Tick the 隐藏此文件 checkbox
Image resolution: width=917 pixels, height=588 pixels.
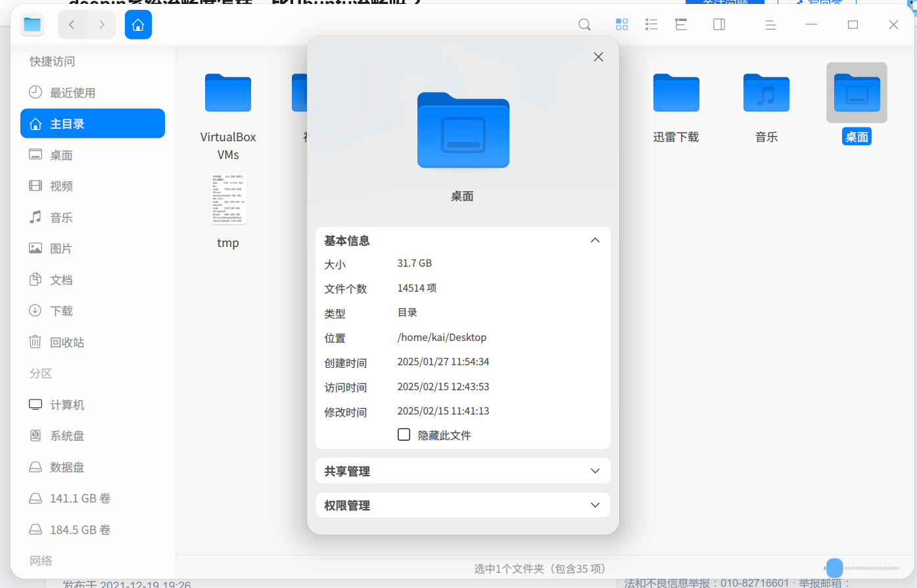click(x=404, y=434)
